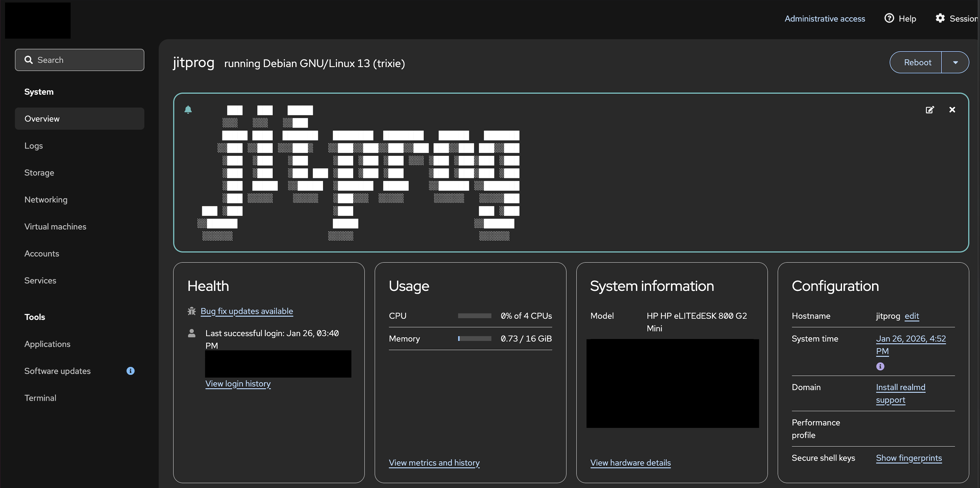This screenshot has height=488, width=980.
Task: Open Bug fix updates available link
Action: (x=247, y=311)
